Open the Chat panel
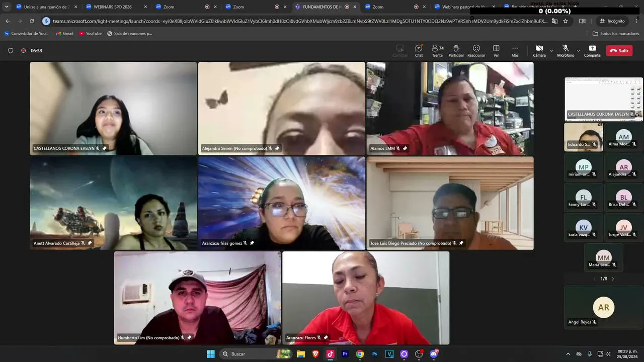 (x=419, y=50)
